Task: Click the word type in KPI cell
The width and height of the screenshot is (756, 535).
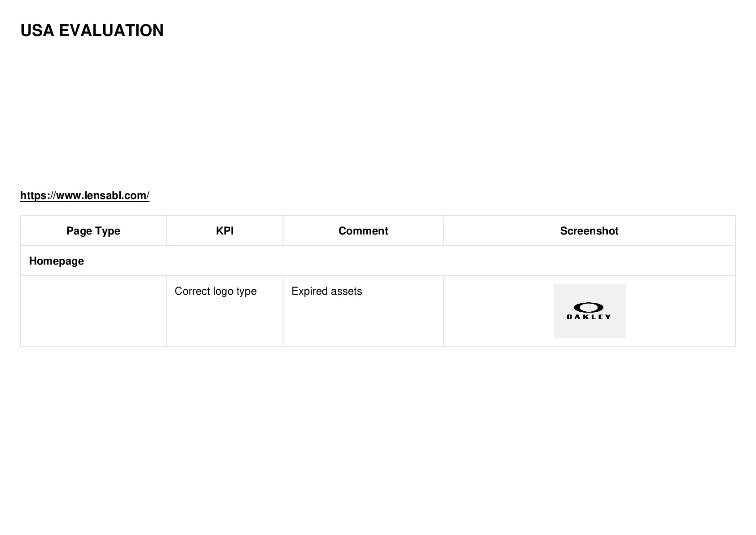Action: pyautogui.click(x=246, y=292)
